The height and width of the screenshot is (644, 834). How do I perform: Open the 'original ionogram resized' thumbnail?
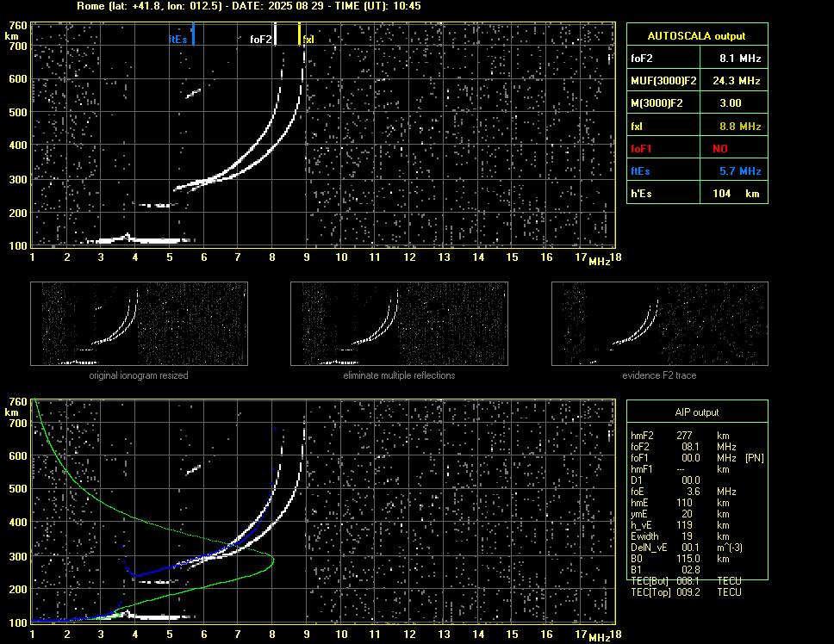point(139,324)
